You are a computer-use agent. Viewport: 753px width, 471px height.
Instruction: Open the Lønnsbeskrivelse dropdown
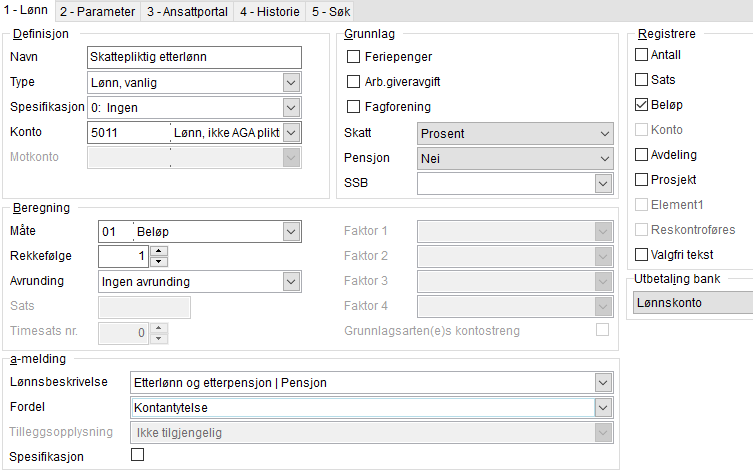601,382
